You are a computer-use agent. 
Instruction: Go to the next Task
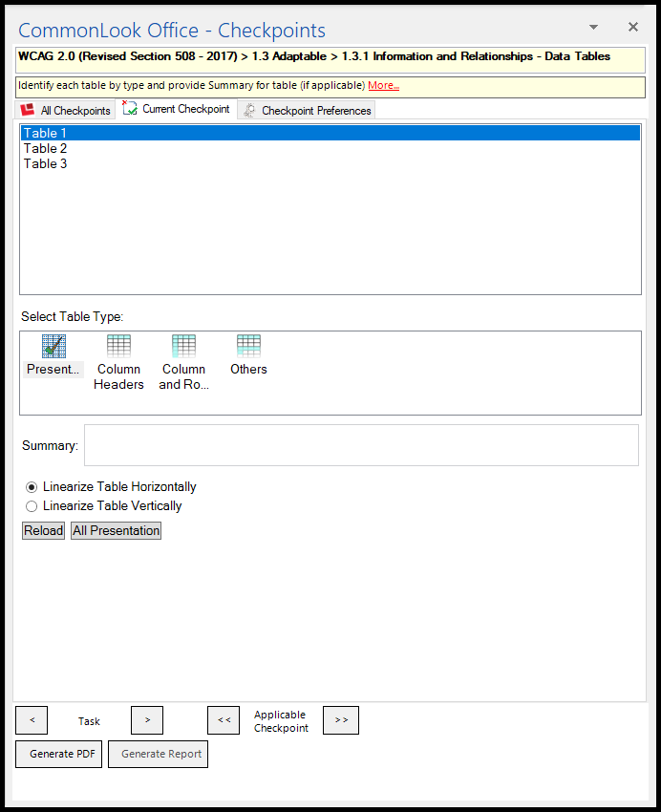pos(147,720)
